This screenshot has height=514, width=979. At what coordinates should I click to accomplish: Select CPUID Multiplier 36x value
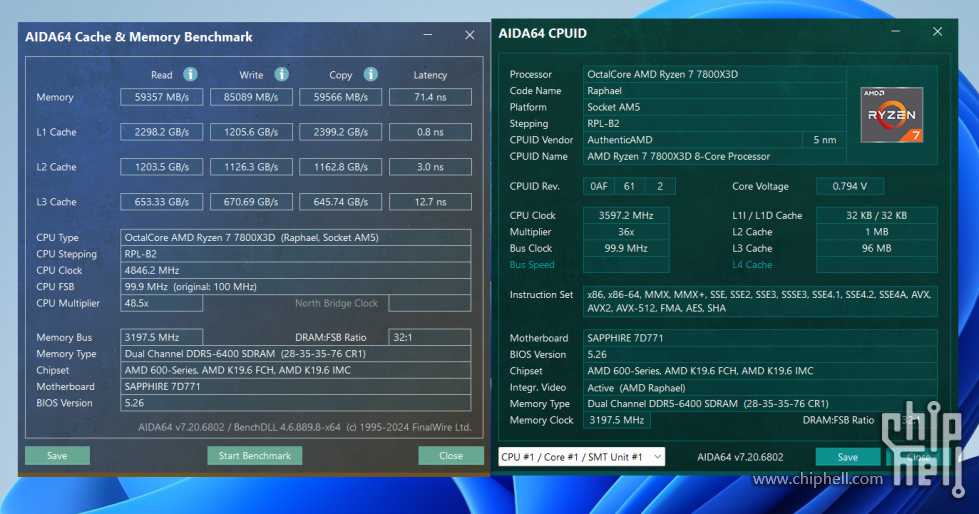tap(626, 232)
